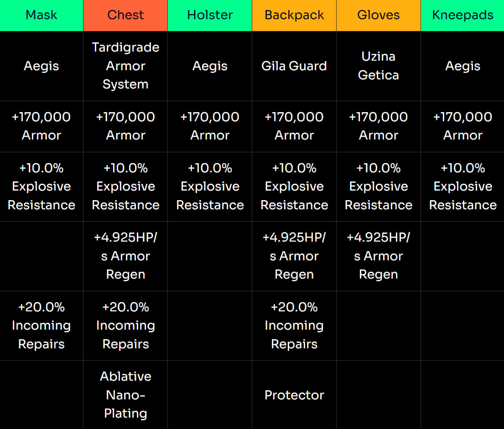Select Holster's +10.0% Explosive Resistance cell

click(210, 186)
